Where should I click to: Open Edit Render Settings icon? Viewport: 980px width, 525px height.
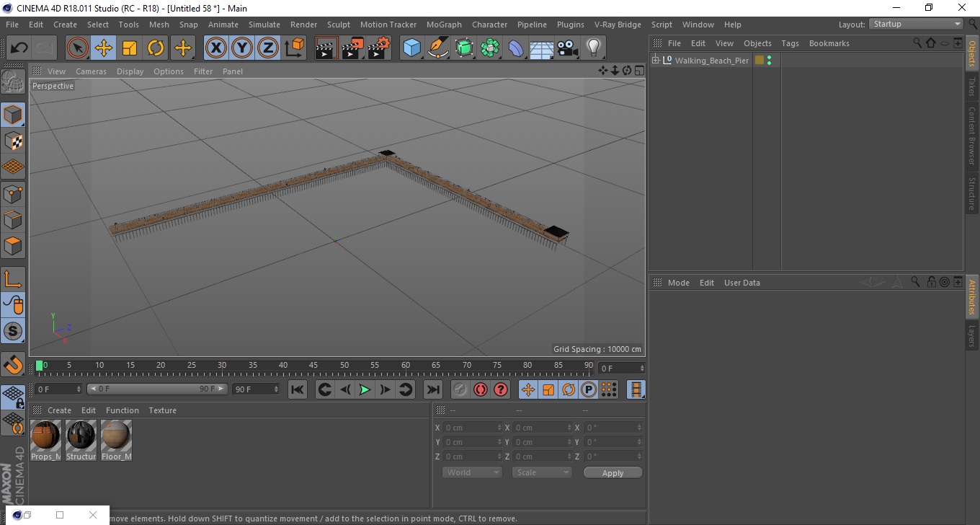click(379, 48)
